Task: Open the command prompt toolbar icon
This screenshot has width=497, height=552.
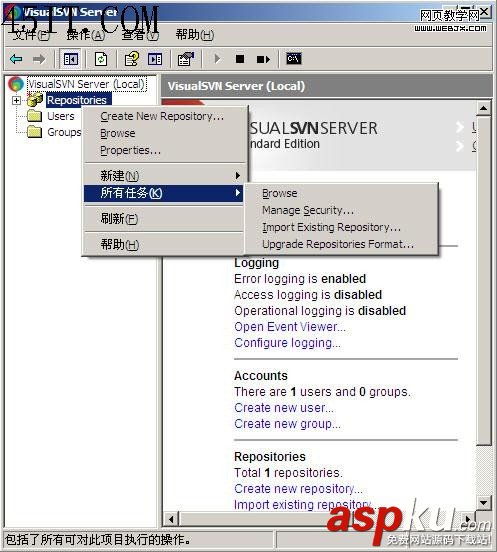Action: pyautogui.click(x=294, y=58)
